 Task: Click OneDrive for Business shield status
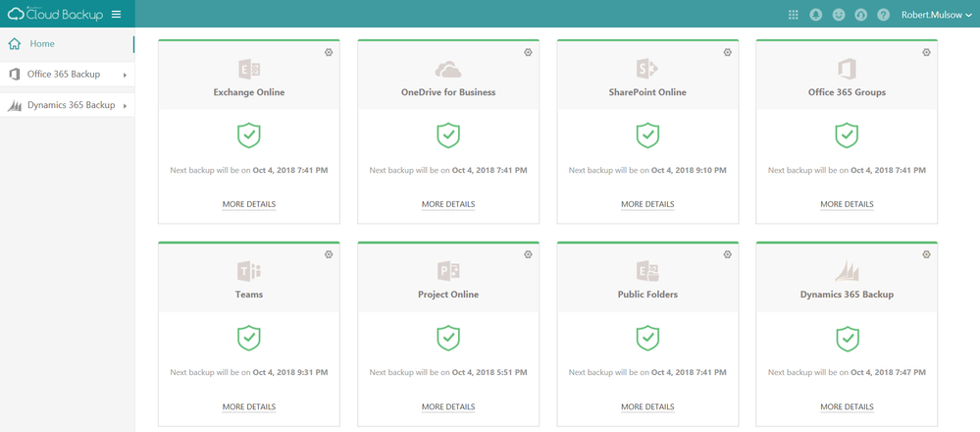(x=448, y=135)
